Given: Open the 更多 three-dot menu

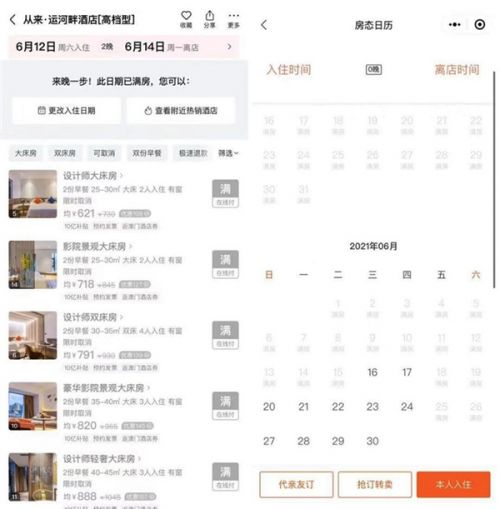Looking at the screenshot, I should (x=233, y=19).
